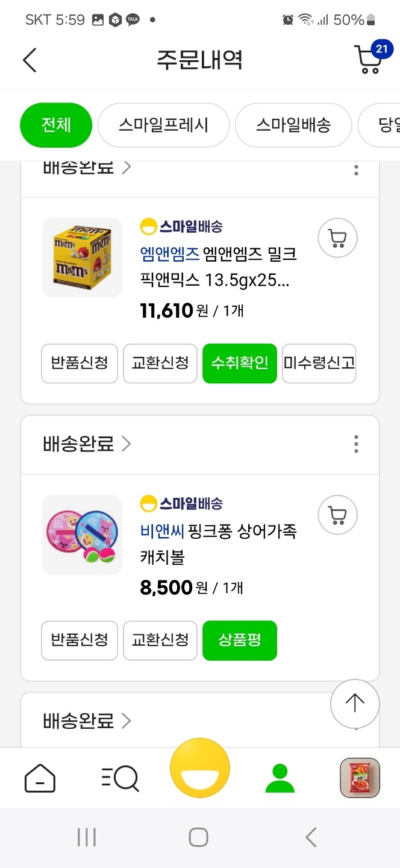Expand the second 배송완료 order details

[x=86, y=444]
